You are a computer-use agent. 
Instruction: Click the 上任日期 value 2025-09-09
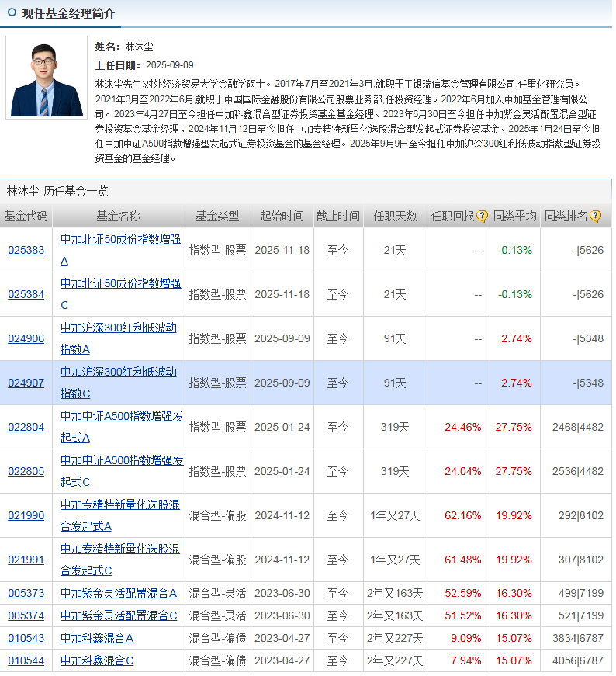(x=169, y=65)
